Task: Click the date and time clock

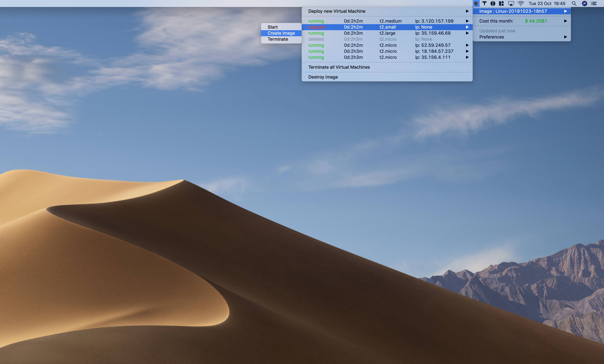Action: [x=547, y=3]
